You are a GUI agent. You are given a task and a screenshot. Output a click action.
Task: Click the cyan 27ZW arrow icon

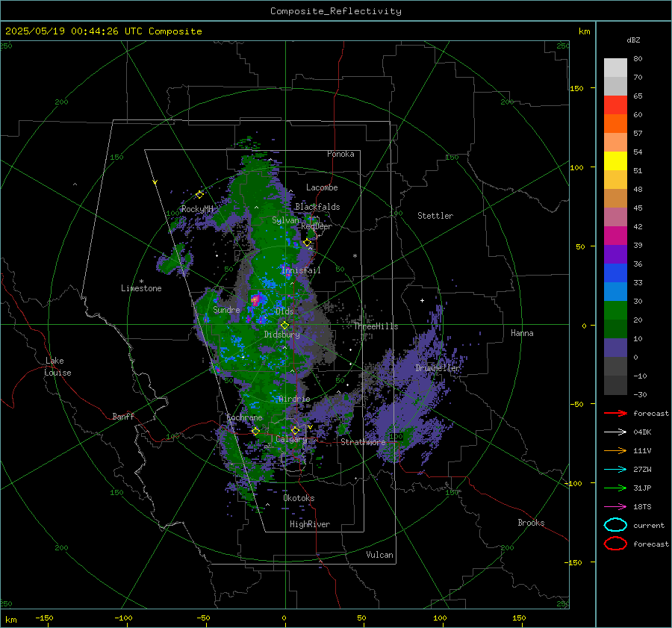615,470
